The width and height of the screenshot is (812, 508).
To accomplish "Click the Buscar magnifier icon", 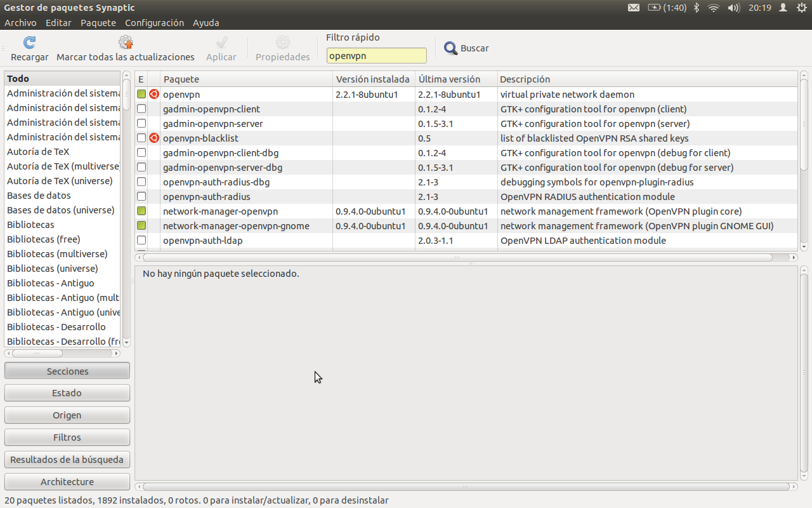I will coord(450,48).
